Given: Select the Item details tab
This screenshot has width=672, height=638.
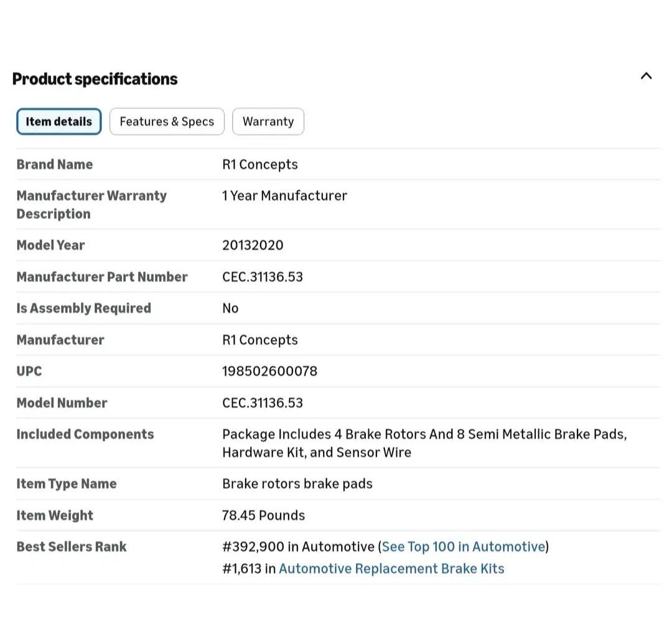Looking at the screenshot, I should click(58, 121).
